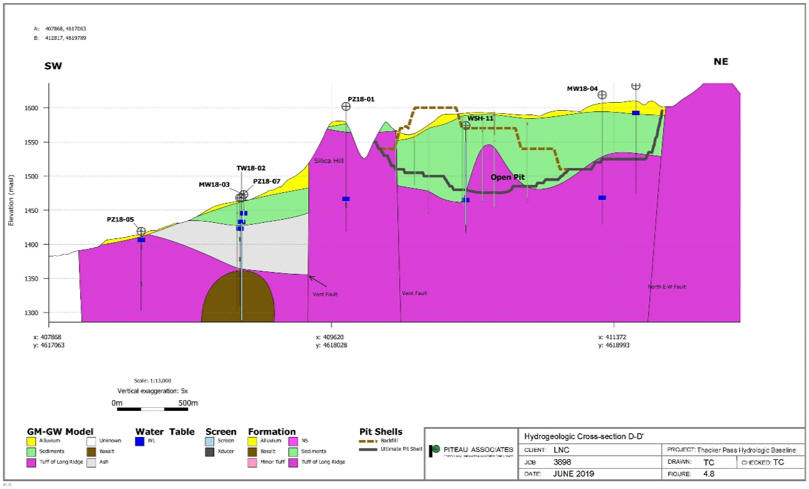This screenshot has height=489, width=809.
Task: Click the blue water level marker below MW18-04
Action: (x=602, y=198)
